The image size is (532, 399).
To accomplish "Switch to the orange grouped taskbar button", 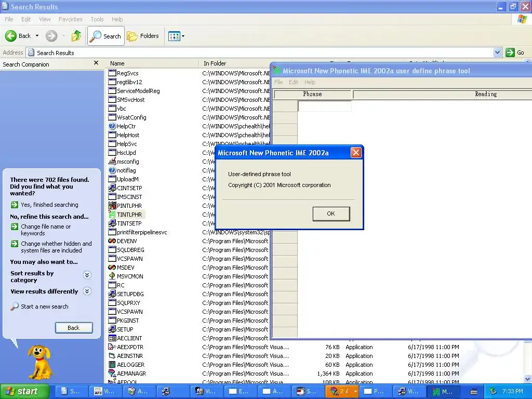I will tap(342, 391).
